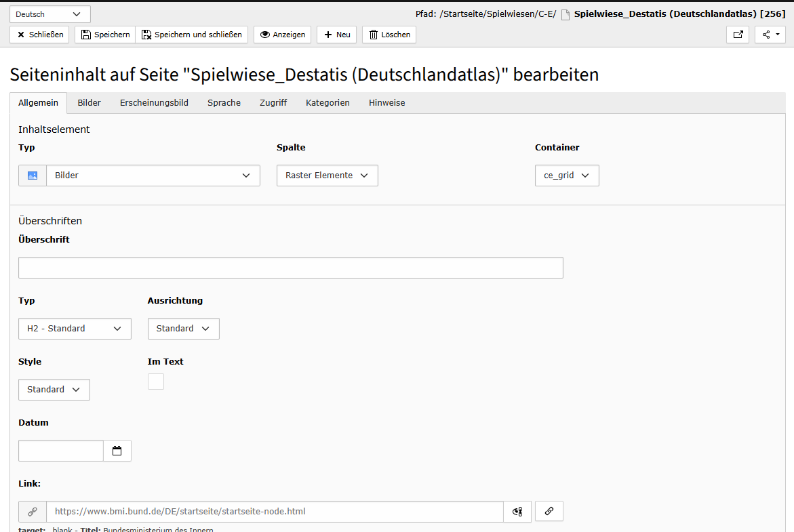Click into the Überschrift text field
The width and height of the screenshot is (794, 532).
coord(290,268)
